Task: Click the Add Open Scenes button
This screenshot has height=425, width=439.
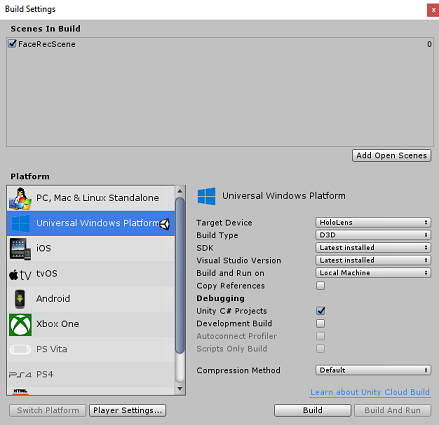Action: tap(391, 156)
